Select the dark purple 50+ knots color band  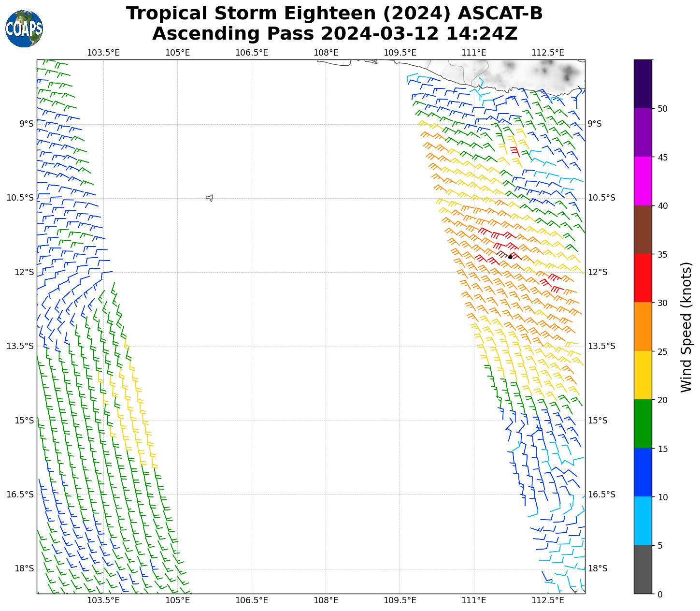pyautogui.click(x=643, y=84)
